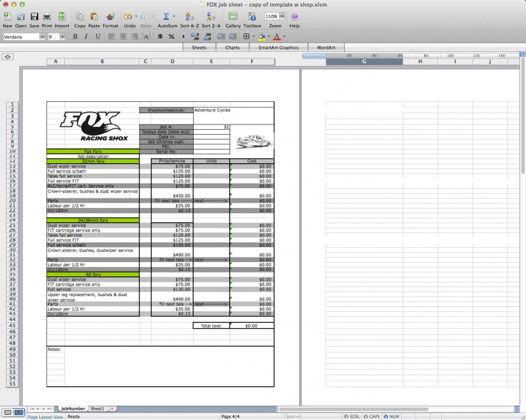Open the Charts gallery tab
This screenshot has height=420, width=526.
coord(233,48)
